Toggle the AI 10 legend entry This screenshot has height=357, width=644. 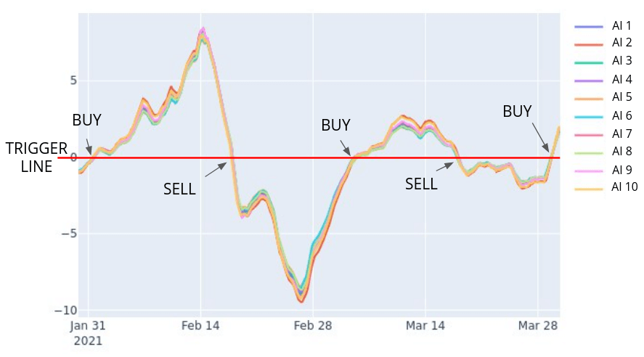624,188
